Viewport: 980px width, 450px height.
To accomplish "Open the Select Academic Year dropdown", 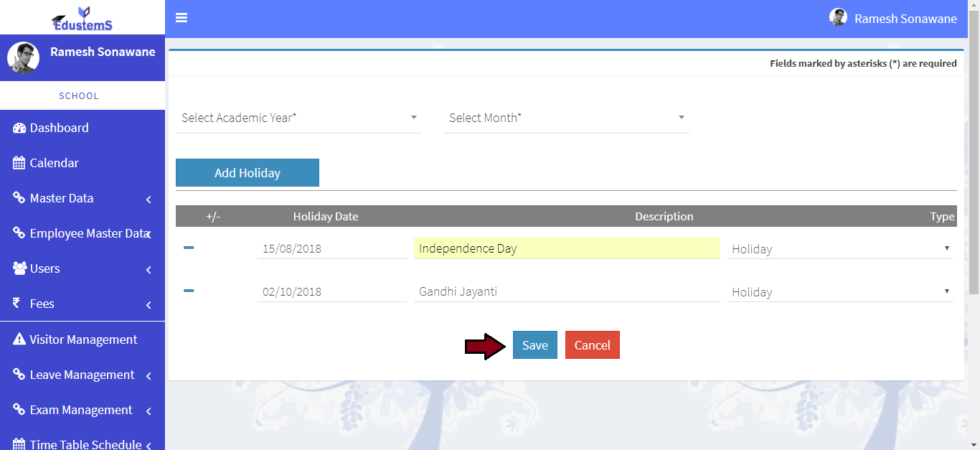I will 298,118.
